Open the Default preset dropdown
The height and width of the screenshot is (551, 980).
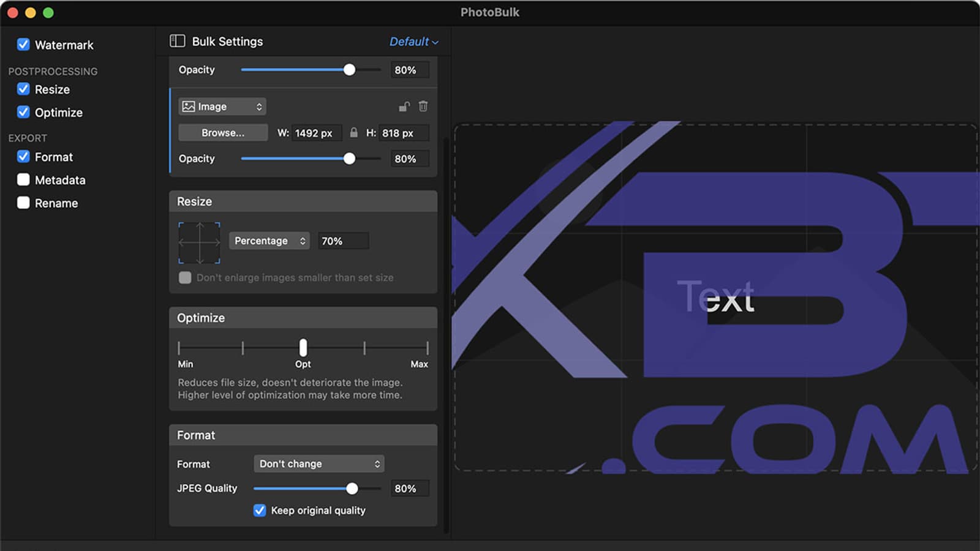414,42
